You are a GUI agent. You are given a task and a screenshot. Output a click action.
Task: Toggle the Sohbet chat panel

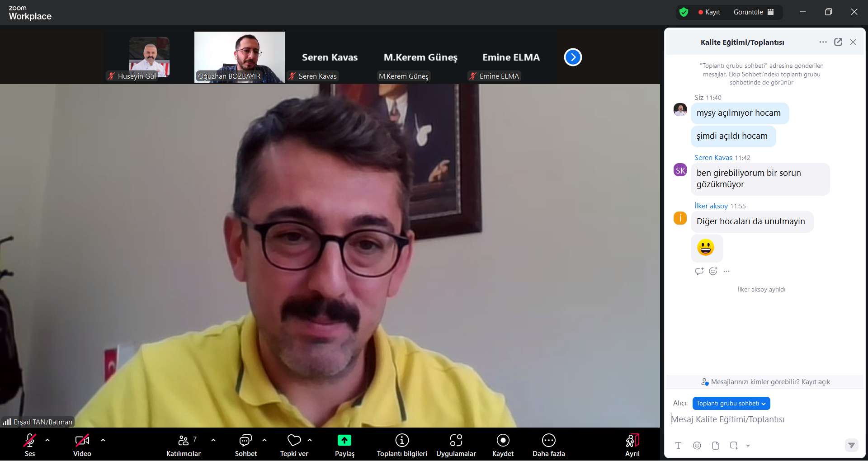pyautogui.click(x=245, y=444)
